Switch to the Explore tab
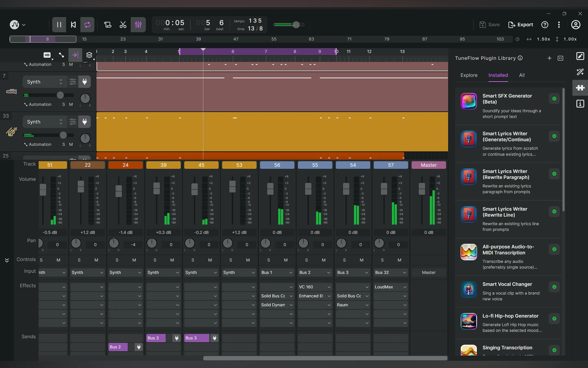 [x=469, y=75]
